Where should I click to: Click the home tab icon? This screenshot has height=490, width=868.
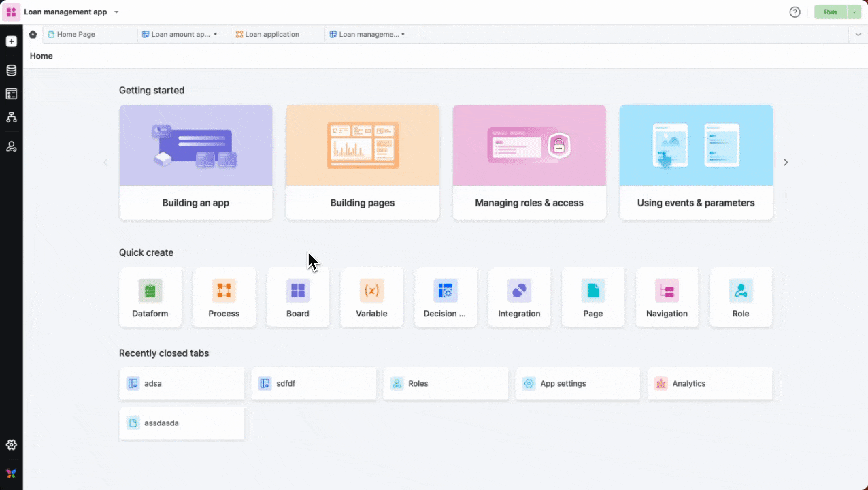[x=33, y=34]
